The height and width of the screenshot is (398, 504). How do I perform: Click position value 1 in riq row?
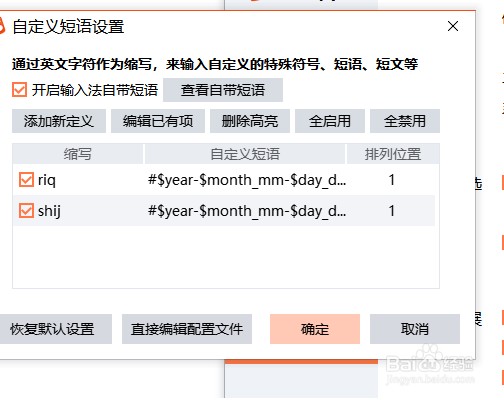392,180
